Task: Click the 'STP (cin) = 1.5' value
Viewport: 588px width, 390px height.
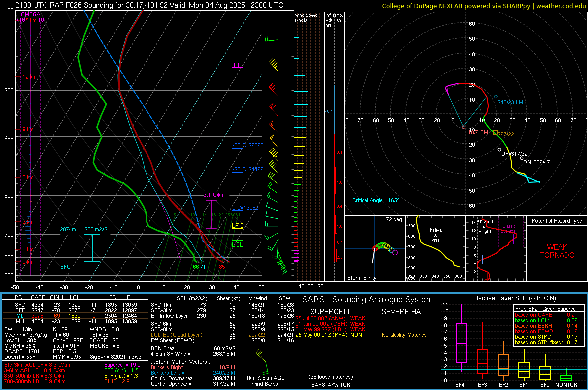Action: tap(121, 370)
